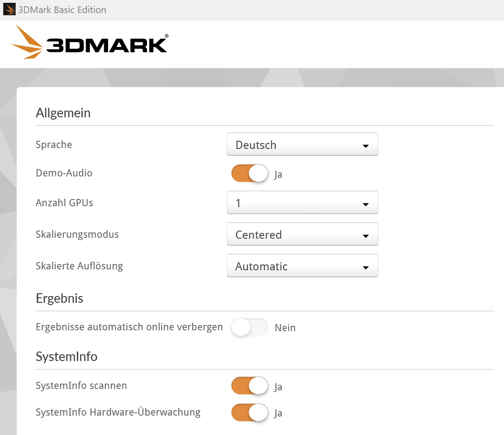Click the SystemInfo section heading
Viewport: 504px width, 435px height.
point(66,356)
